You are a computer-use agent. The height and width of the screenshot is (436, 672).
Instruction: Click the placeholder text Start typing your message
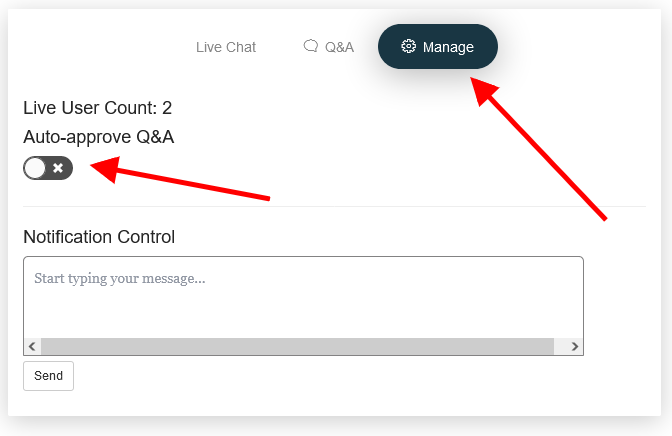click(120, 279)
